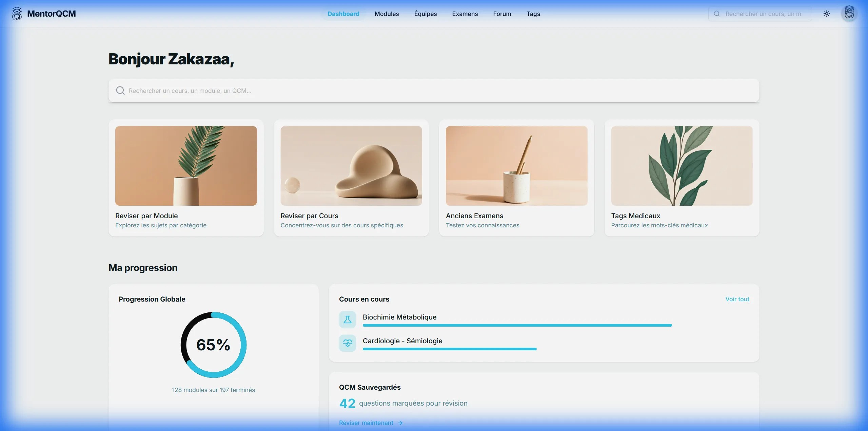Toggle the light/dark theme sun icon

(827, 14)
